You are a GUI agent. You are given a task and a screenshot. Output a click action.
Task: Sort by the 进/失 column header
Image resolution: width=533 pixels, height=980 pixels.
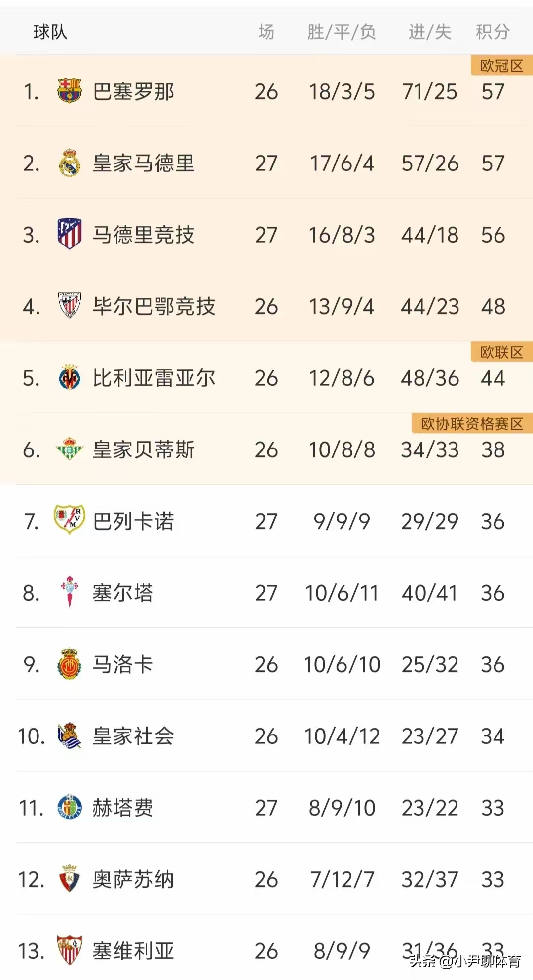tap(429, 32)
